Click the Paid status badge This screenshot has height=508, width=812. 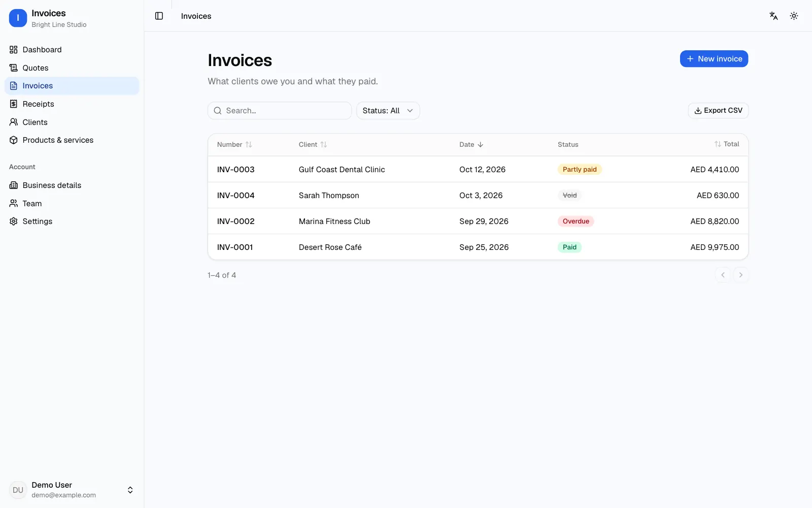pos(569,247)
